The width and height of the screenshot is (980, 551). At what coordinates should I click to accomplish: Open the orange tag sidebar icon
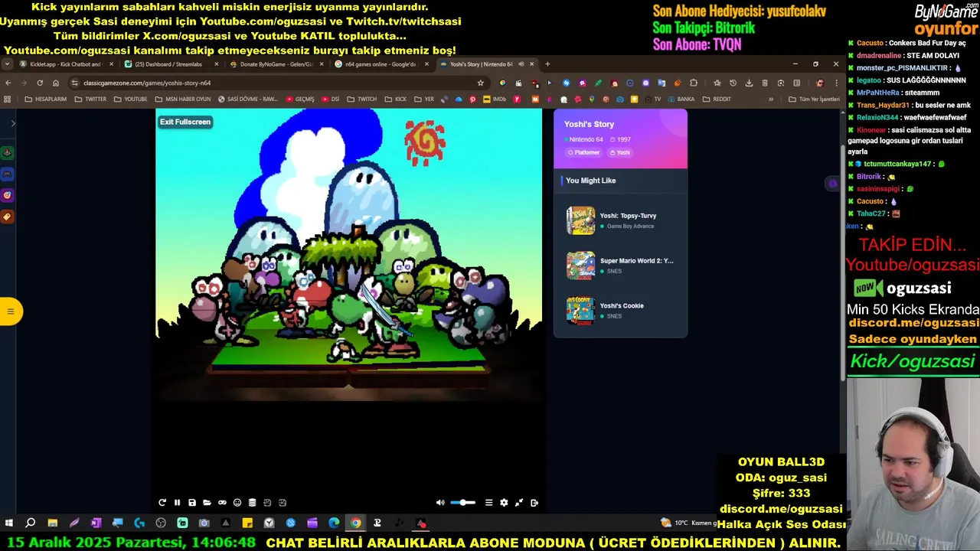pyautogui.click(x=7, y=217)
